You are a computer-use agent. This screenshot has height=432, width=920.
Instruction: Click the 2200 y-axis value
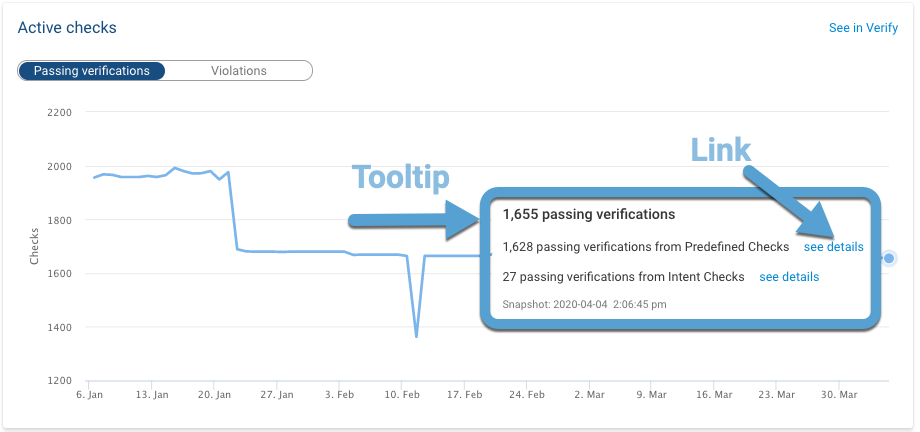point(59,112)
